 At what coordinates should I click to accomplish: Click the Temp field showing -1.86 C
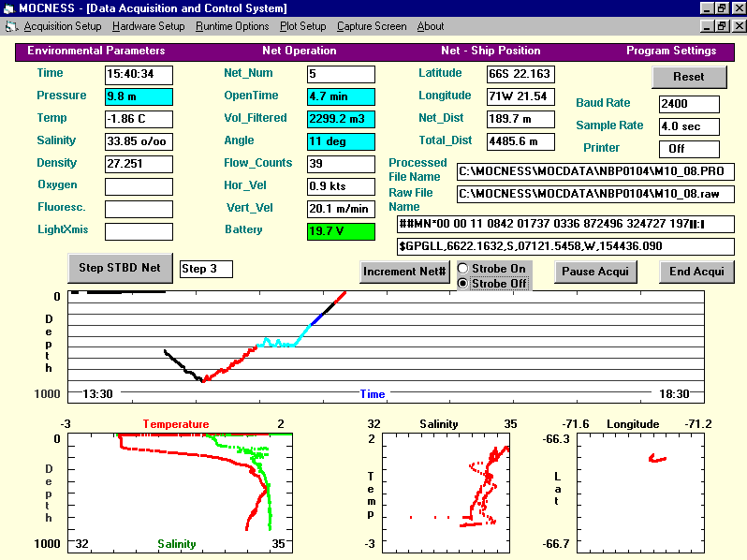pyautogui.click(x=139, y=119)
